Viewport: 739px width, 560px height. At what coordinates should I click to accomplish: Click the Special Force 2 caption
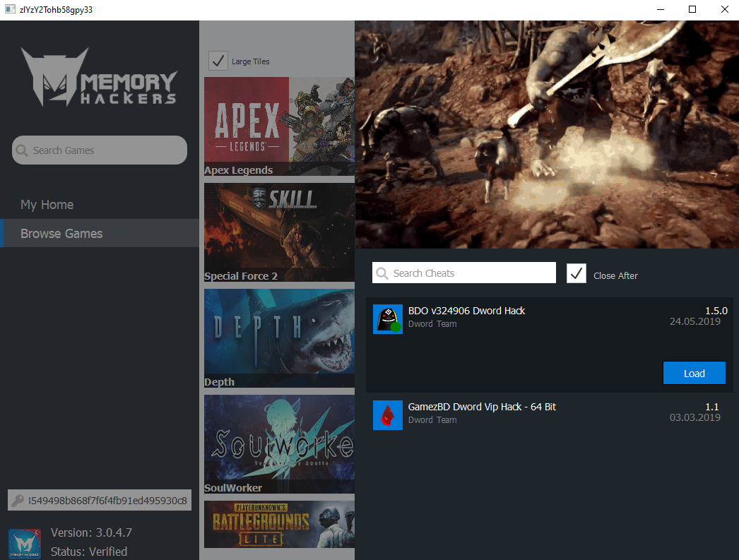241,276
